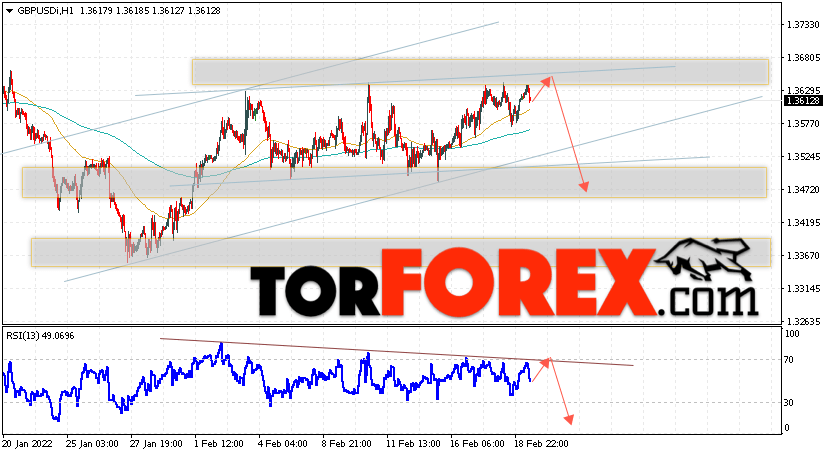Select the current price tag 1.36128
827x455 pixels.
tap(803, 101)
